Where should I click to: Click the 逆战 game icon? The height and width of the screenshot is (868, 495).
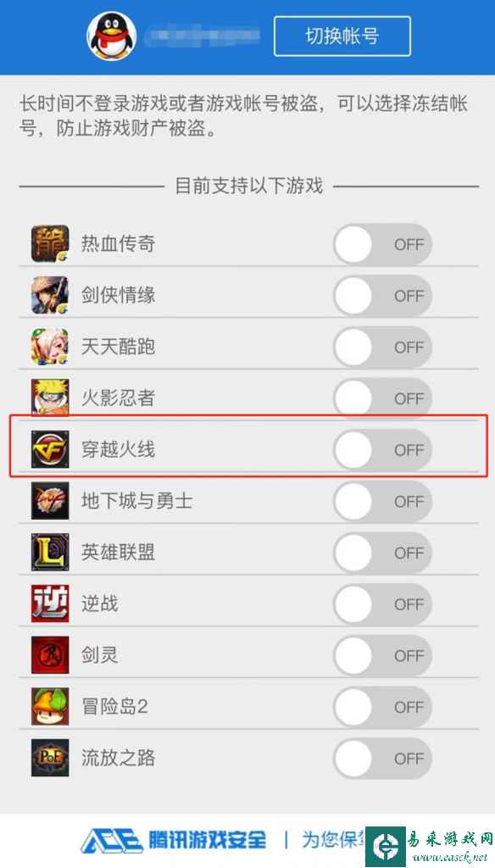pos(50,604)
